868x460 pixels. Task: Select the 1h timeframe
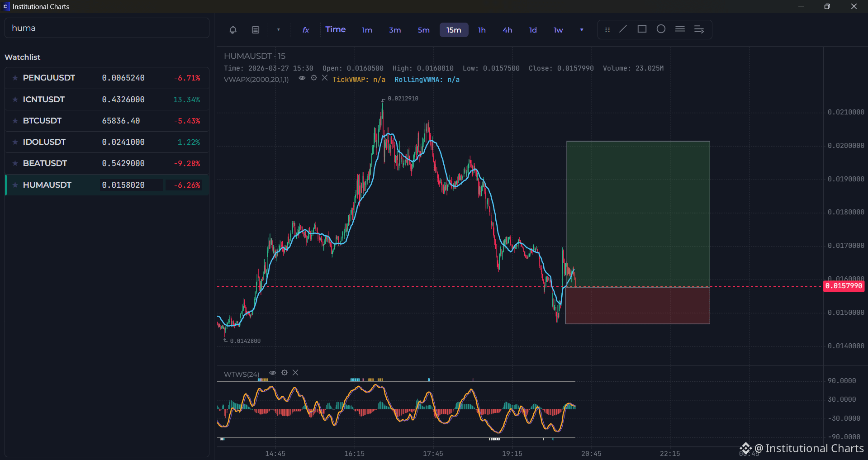pyautogui.click(x=482, y=30)
